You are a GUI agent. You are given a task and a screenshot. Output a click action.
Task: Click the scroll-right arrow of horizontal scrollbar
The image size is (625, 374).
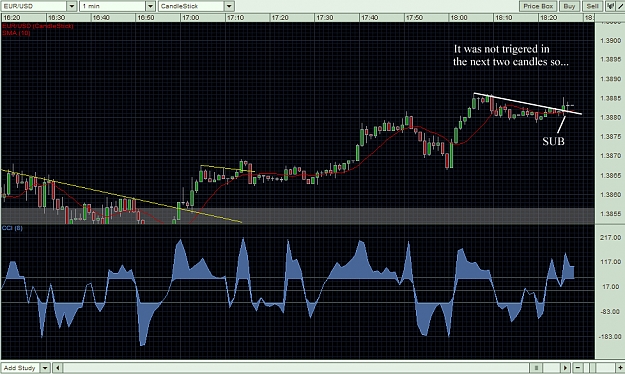(x=565, y=368)
